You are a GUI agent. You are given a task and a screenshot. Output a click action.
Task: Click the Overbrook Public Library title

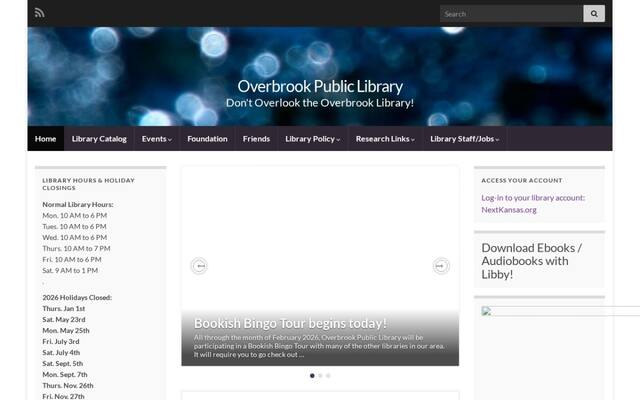[320, 86]
